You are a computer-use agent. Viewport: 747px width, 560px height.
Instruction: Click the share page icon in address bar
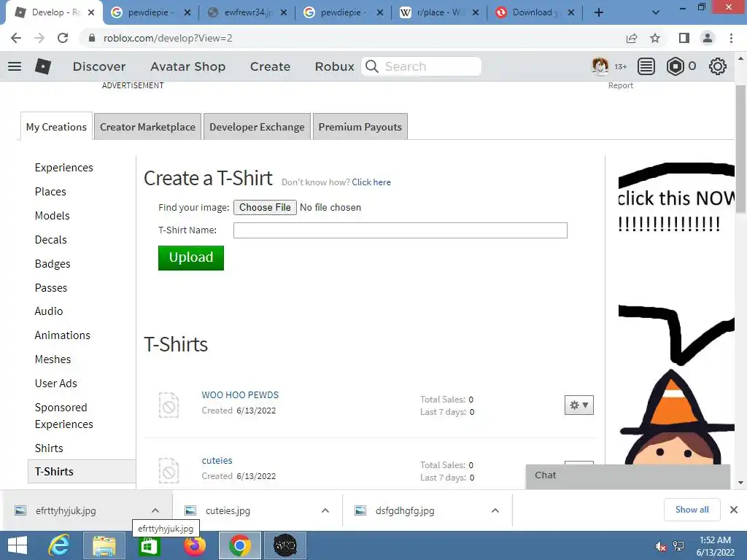click(x=632, y=38)
